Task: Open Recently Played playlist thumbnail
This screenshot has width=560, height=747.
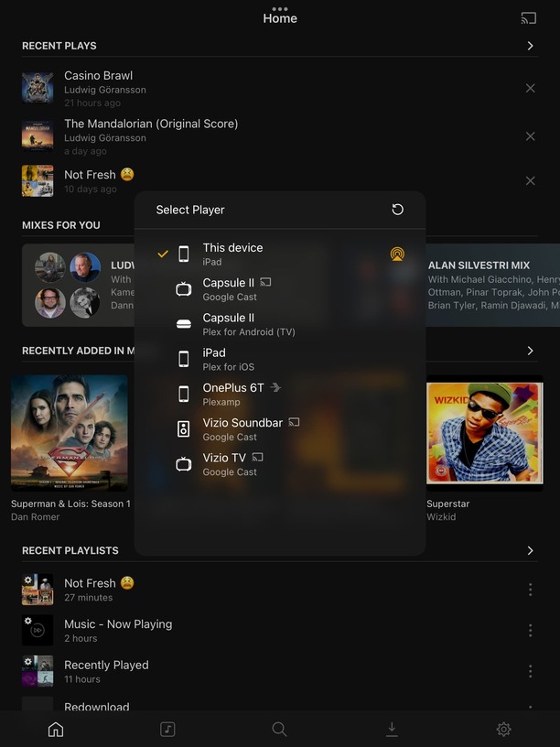Action: [38, 671]
